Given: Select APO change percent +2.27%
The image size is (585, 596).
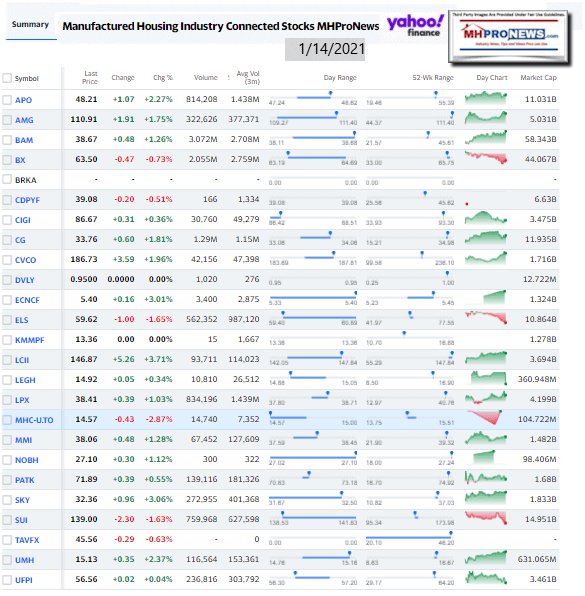Looking at the screenshot, I should click(x=159, y=99).
